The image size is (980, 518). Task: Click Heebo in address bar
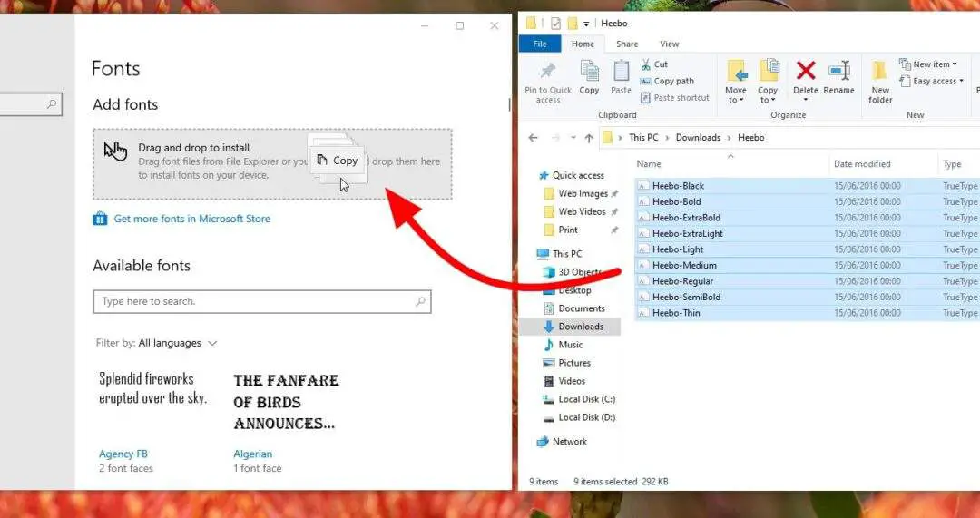click(x=750, y=138)
